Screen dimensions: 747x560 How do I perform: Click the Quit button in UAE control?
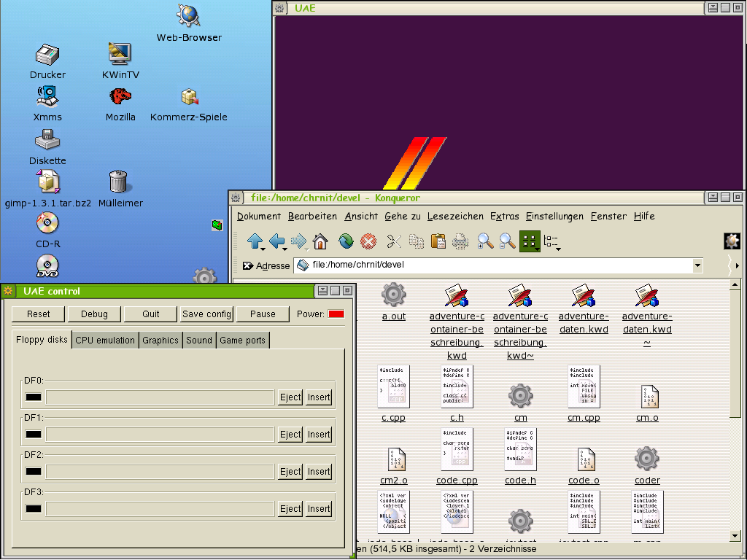150,314
